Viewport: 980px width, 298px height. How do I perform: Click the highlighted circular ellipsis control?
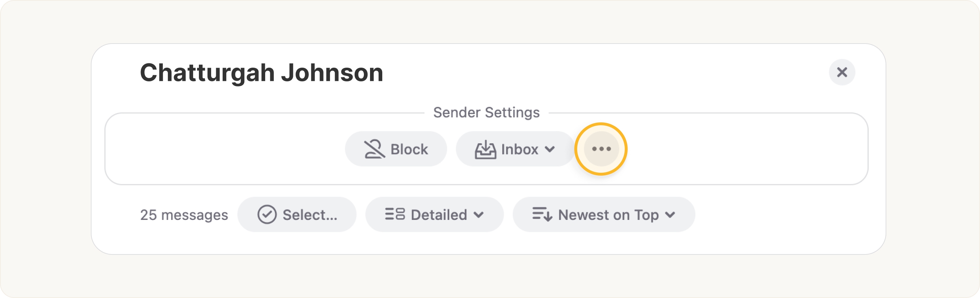click(x=601, y=149)
